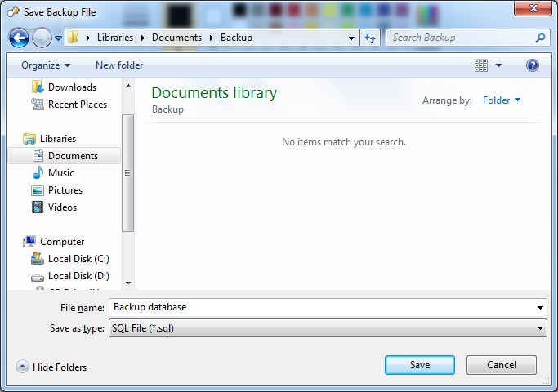Click the change view icon
Viewport: 558px width, 392px height.
pyautogui.click(x=481, y=65)
